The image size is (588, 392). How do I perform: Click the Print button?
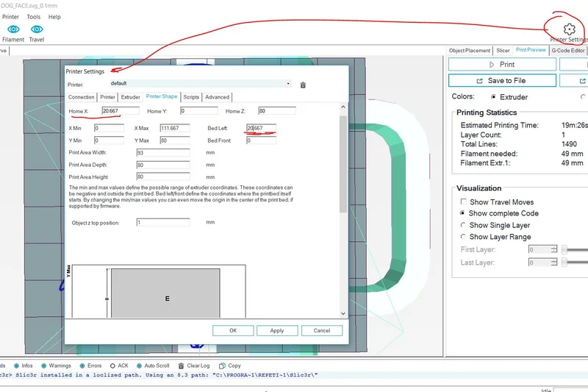(x=502, y=65)
